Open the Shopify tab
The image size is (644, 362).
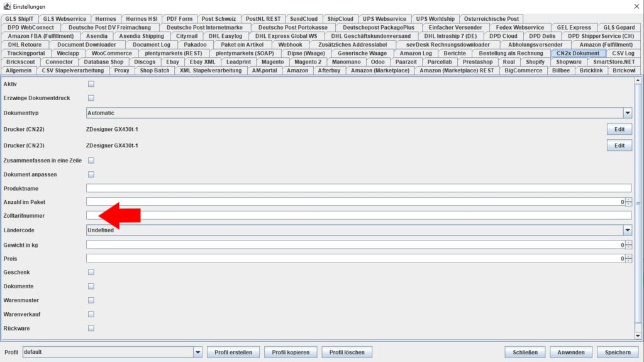(x=535, y=62)
